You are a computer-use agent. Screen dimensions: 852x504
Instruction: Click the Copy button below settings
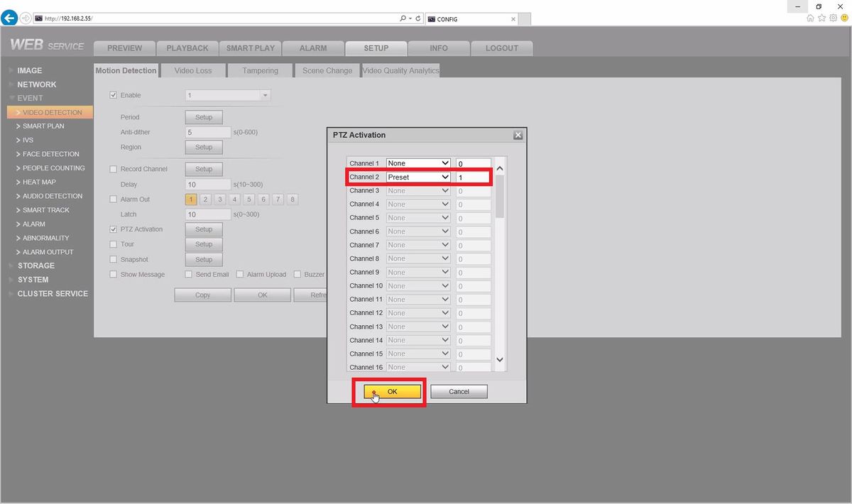(202, 295)
